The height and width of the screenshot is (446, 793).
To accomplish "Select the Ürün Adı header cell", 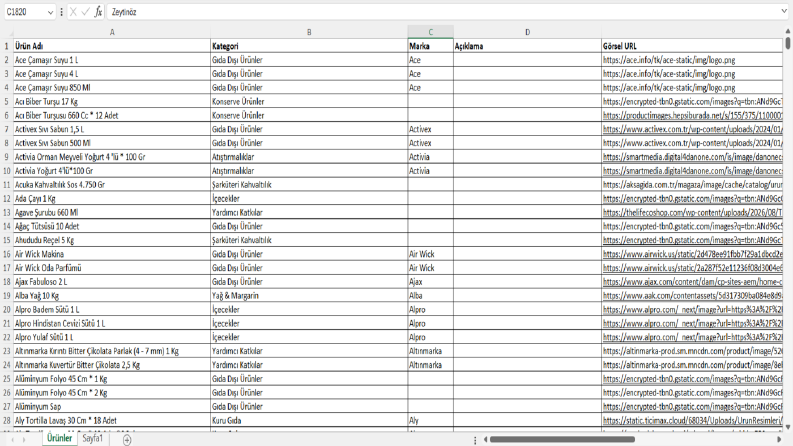I will (x=112, y=46).
